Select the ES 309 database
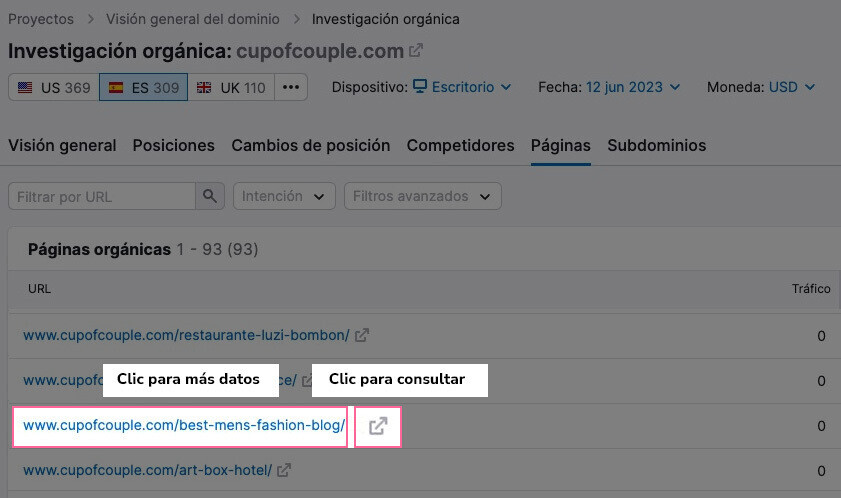841x498 pixels. [x=144, y=87]
